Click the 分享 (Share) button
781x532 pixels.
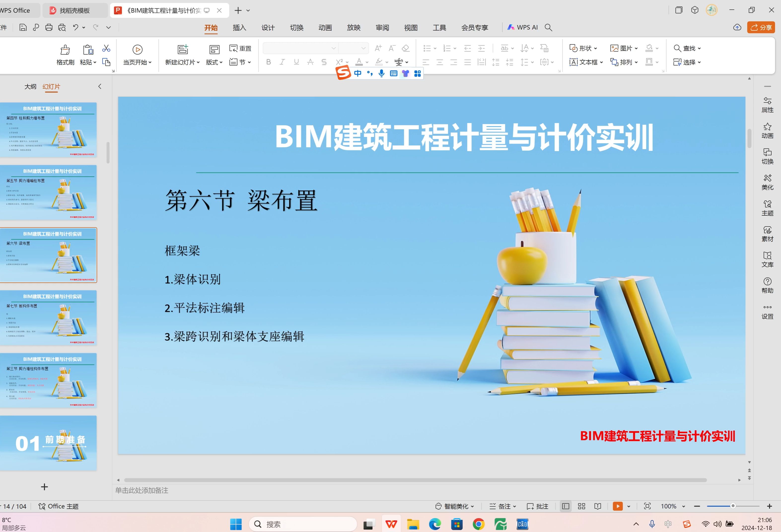[x=761, y=28]
